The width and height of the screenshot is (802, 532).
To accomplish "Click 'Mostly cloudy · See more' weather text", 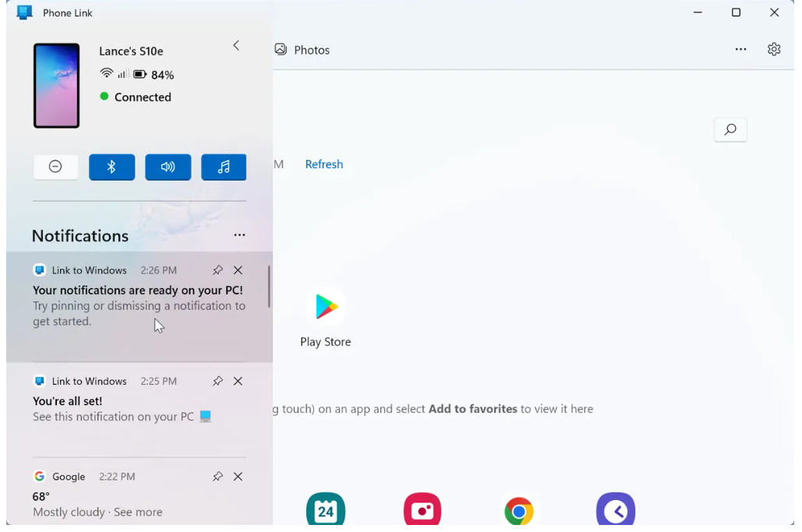I will pyautogui.click(x=97, y=512).
